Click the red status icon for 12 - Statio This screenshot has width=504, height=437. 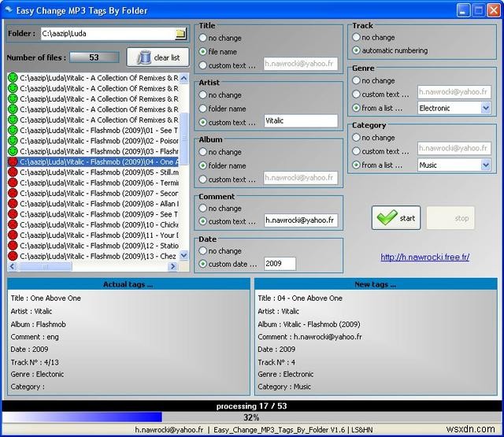coord(13,246)
